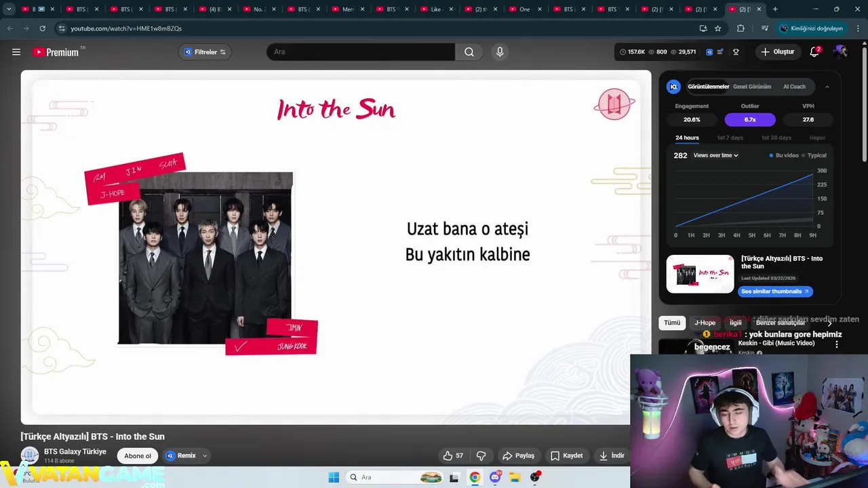Open the vidIQ list icon with blue dot

pos(720,52)
